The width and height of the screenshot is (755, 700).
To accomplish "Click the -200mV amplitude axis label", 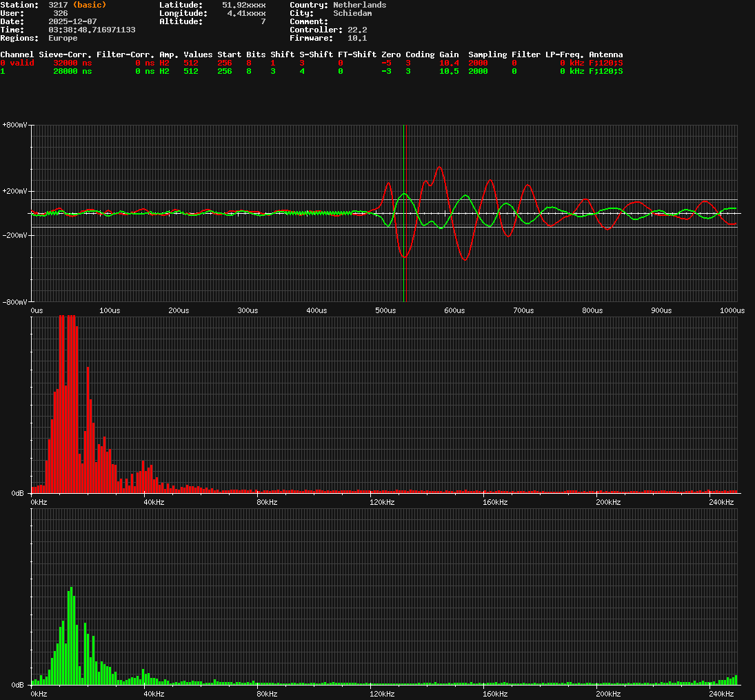I will (14, 235).
